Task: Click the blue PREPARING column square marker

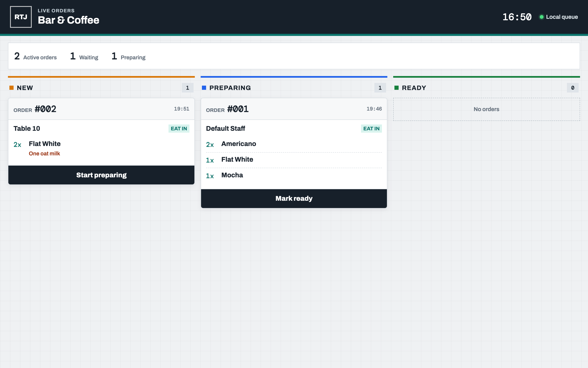Action: pyautogui.click(x=204, y=88)
